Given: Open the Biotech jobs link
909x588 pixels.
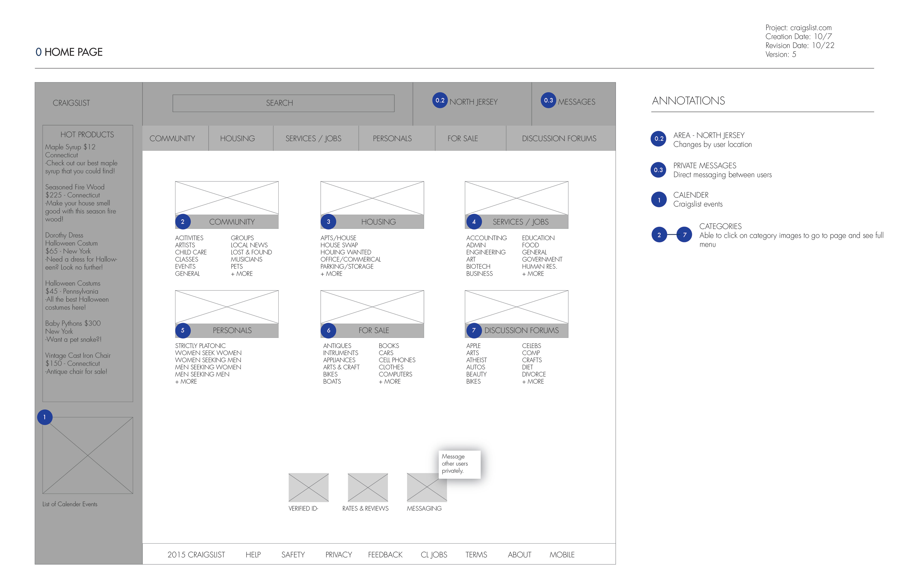Looking at the screenshot, I should pos(478,266).
